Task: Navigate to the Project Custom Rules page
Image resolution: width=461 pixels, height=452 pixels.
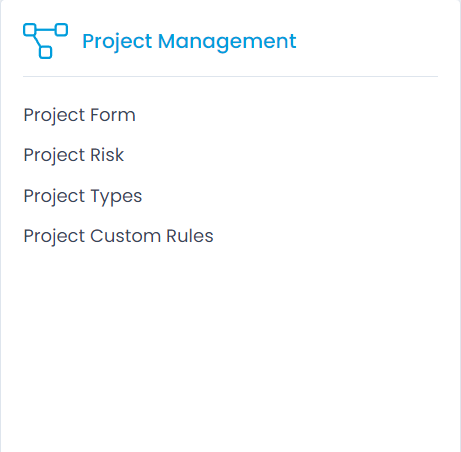Action: 118,237
